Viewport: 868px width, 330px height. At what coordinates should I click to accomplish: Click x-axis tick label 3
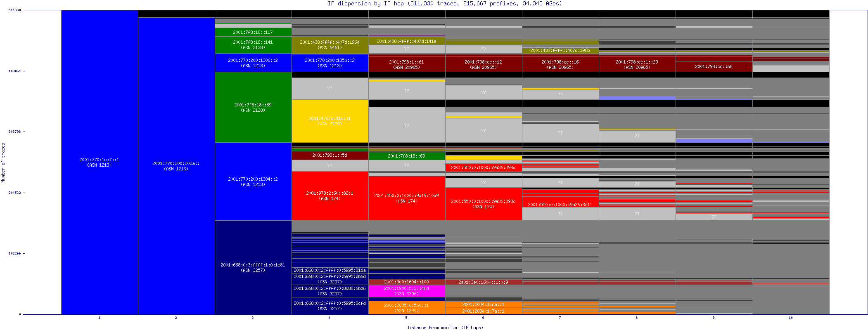[x=253, y=318]
